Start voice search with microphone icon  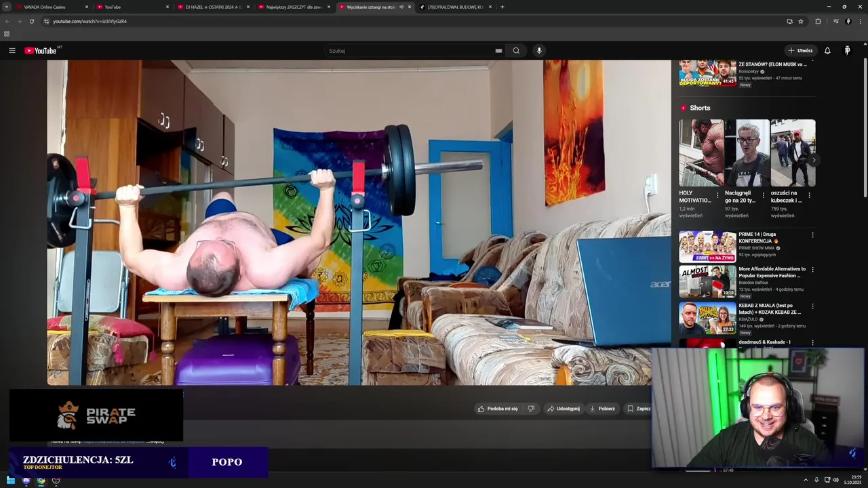[539, 51]
